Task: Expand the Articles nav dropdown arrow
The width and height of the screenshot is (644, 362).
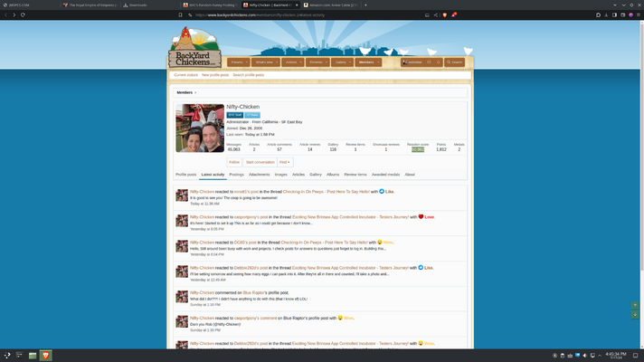Action: [x=300, y=62]
